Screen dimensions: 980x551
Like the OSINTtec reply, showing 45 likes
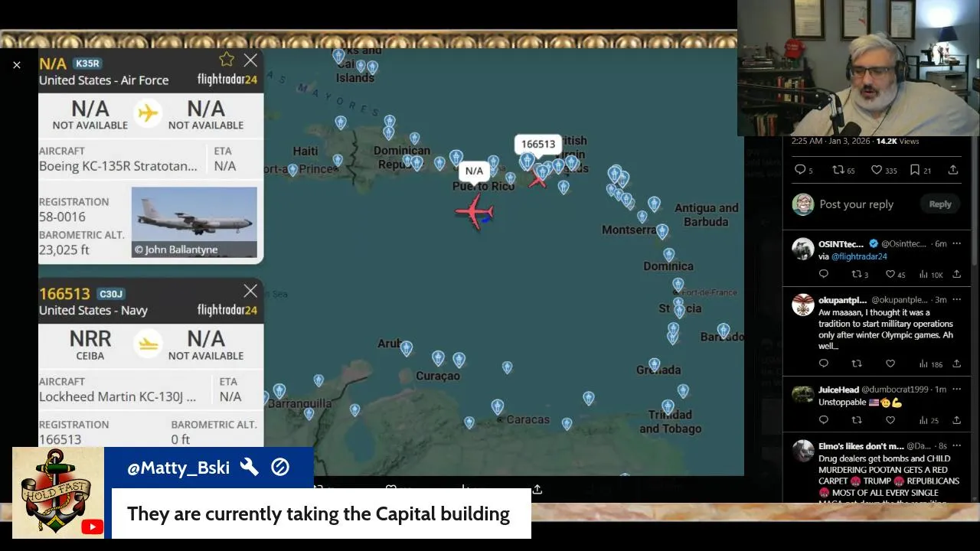click(896, 274)
